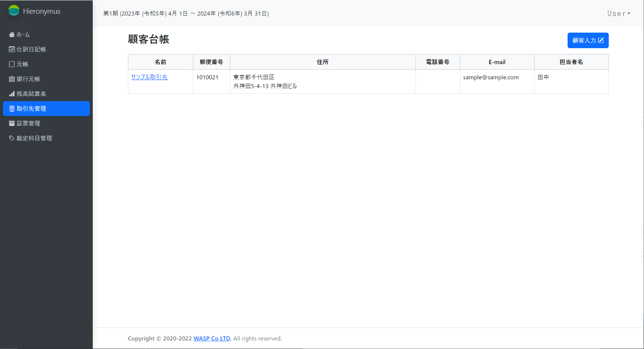Click the journal icon beside 仕訳日記帳
Image resolution: width=644 pixels, height=349 pixels.
(12, 49)
